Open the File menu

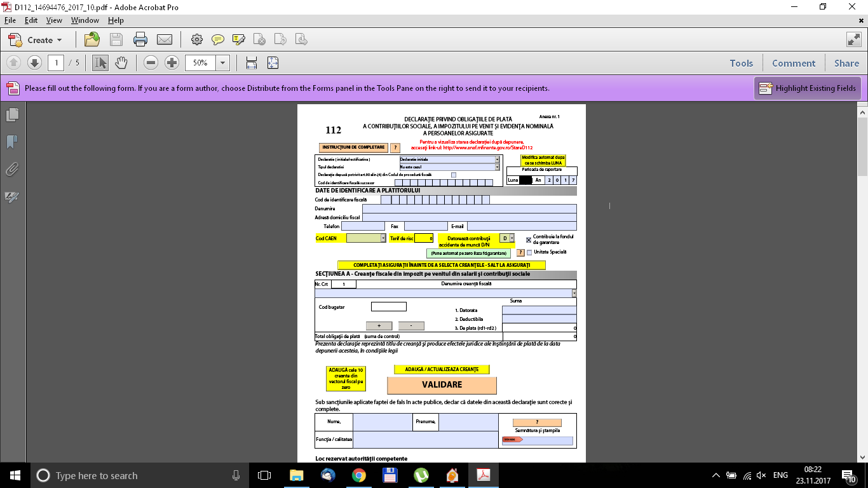tap(10, 20)
